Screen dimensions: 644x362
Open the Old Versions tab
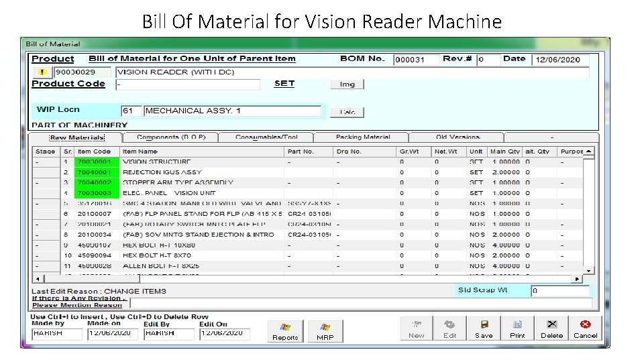click(x=458, y=137)
